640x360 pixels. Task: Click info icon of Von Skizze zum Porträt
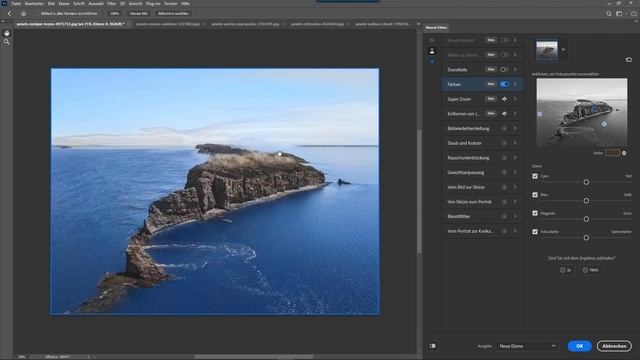click(x=504, y=202)
